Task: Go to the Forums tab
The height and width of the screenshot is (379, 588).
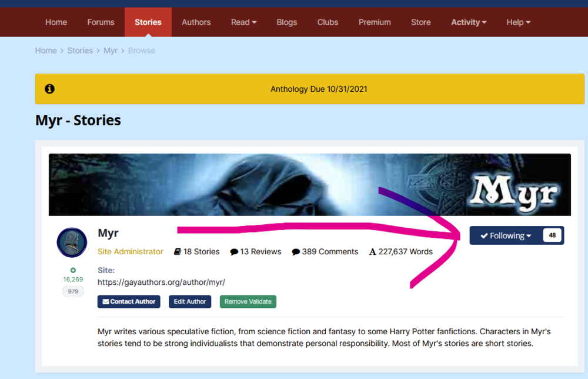Action: coord(101,22)
